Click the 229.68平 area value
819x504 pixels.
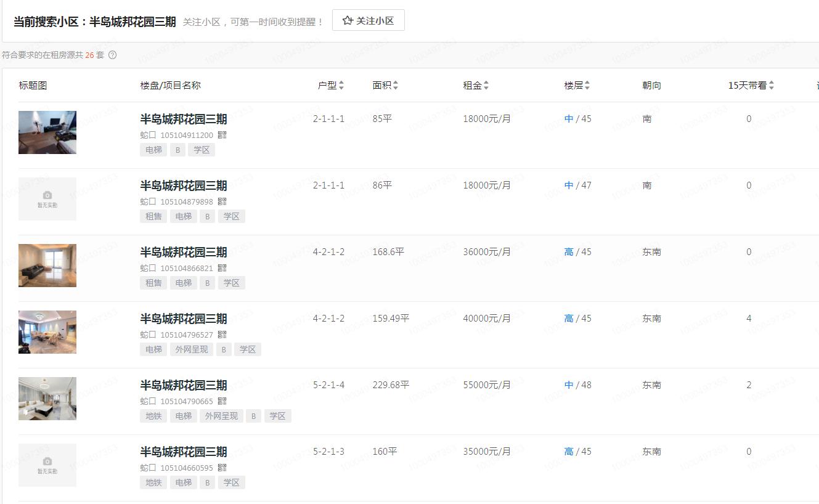tap(391, 385)
